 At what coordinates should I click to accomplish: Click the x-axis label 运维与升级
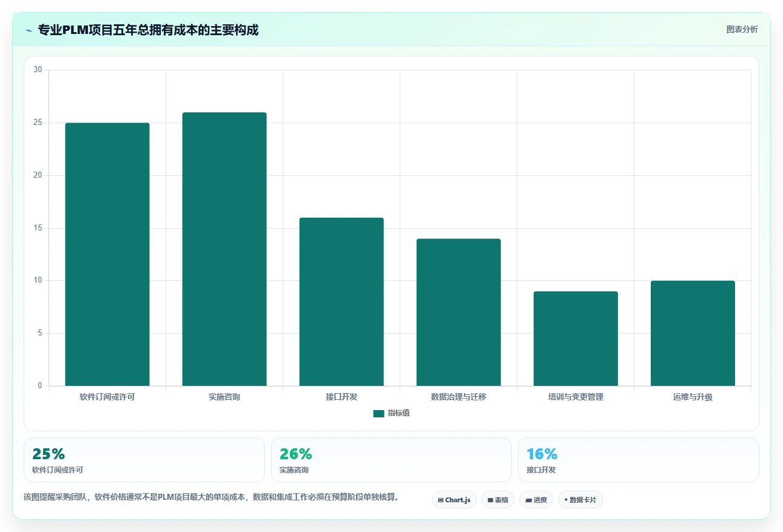coord(693,397)
